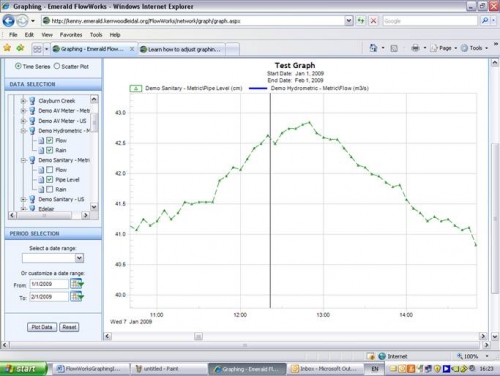Click the Feeds toolbar icon
The width and height of the screenshot is (500, 376).
(394, 48)
